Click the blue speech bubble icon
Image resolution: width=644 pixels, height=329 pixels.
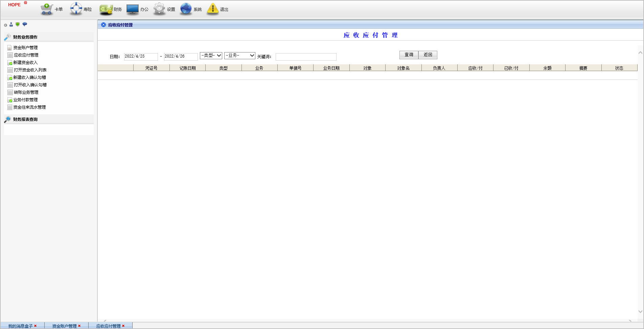click(x=25, y=24)
